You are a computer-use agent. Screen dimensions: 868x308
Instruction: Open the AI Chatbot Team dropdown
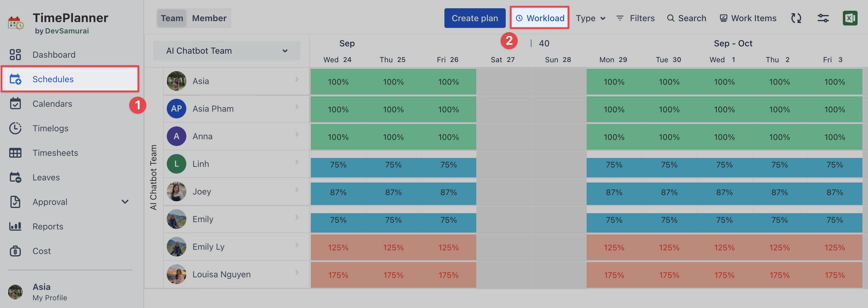point(227,51)
